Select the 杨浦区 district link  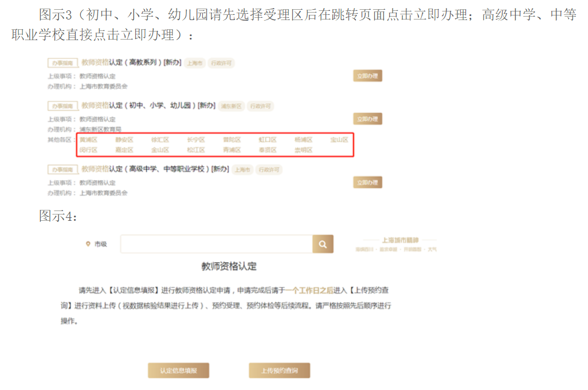click(303, 139)
